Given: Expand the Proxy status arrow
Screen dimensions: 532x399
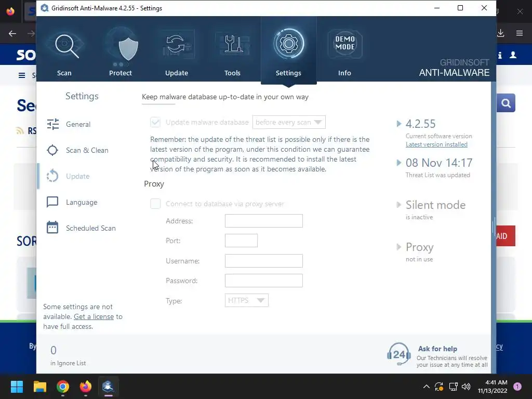Looking at the screenshot, I should [x=399, y=247].
